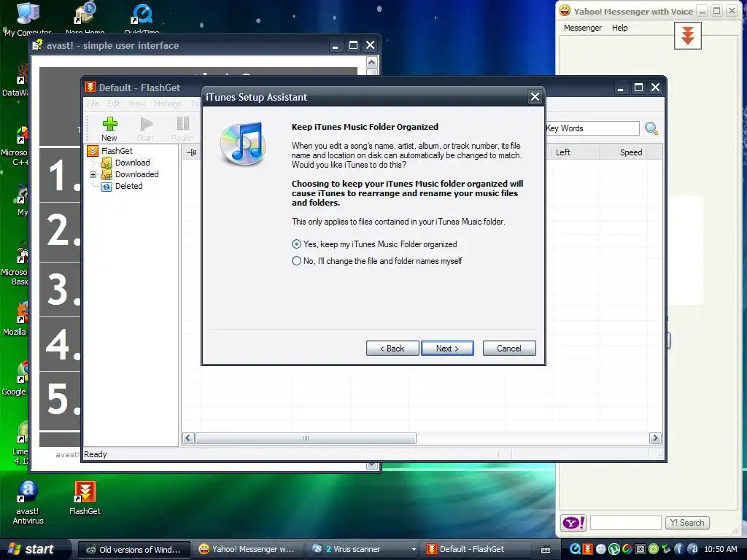The image size is (747, 560).
Task: Click the Y! Search button
Action: 687,523
